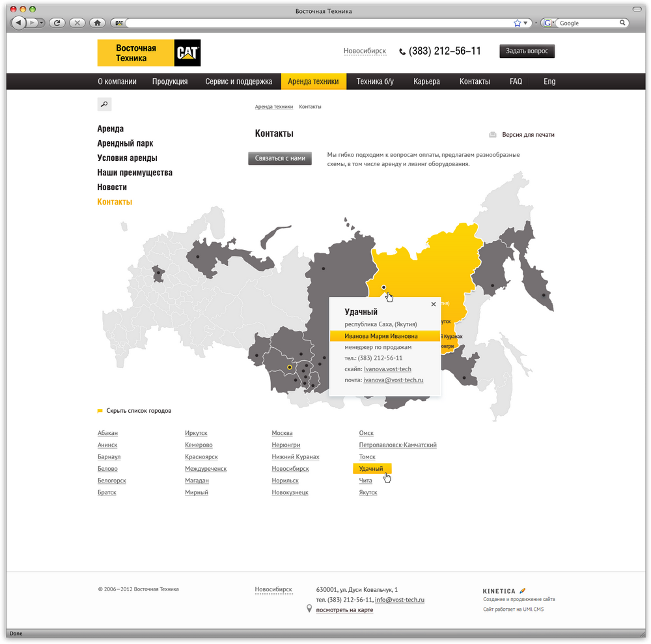Image resolution: width=651 pixels, height=644 pixels.
Task: Open the Продукция menu item
Action: (x=170, y=81)
